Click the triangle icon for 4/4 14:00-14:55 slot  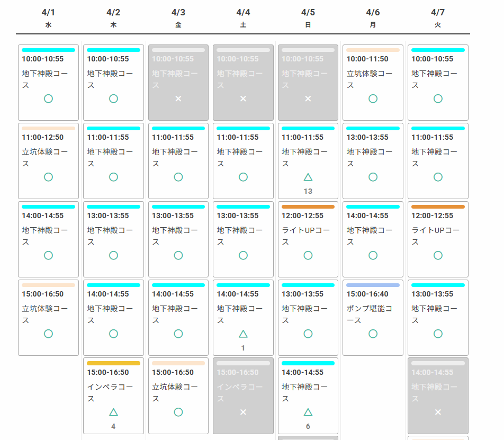243,334
